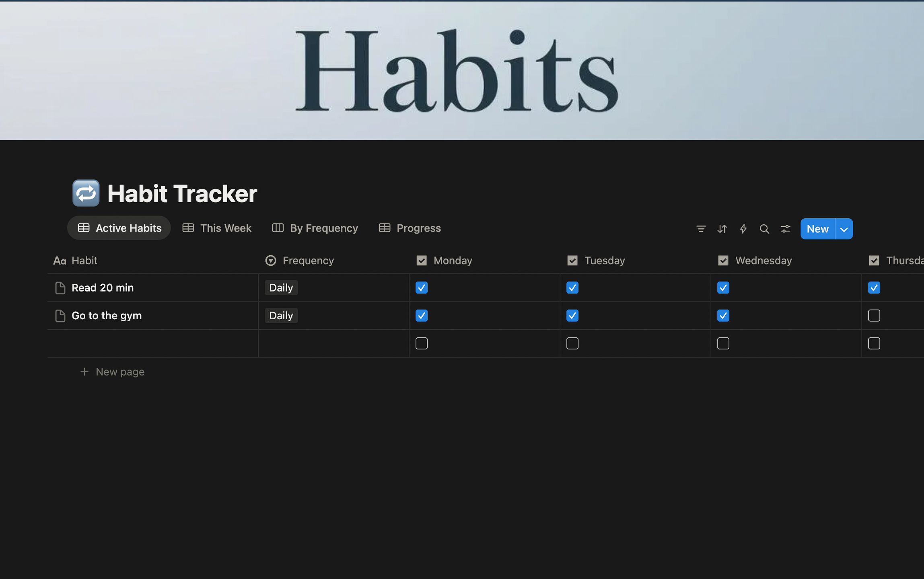Check Thursday for Go to the gym
The image size is (924, 579).
(x=874, y=316)
